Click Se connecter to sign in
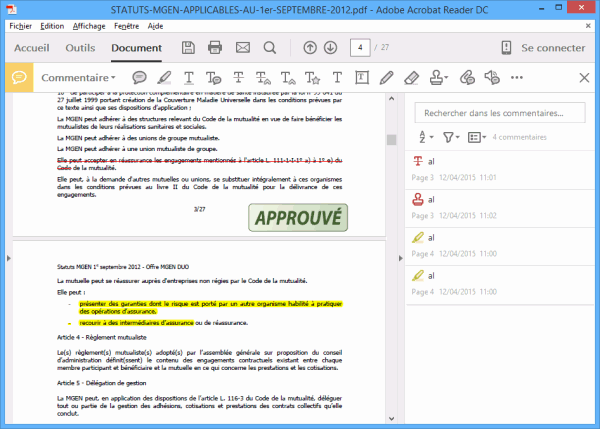This screenshot has width=600, height=429. [553, 48]
